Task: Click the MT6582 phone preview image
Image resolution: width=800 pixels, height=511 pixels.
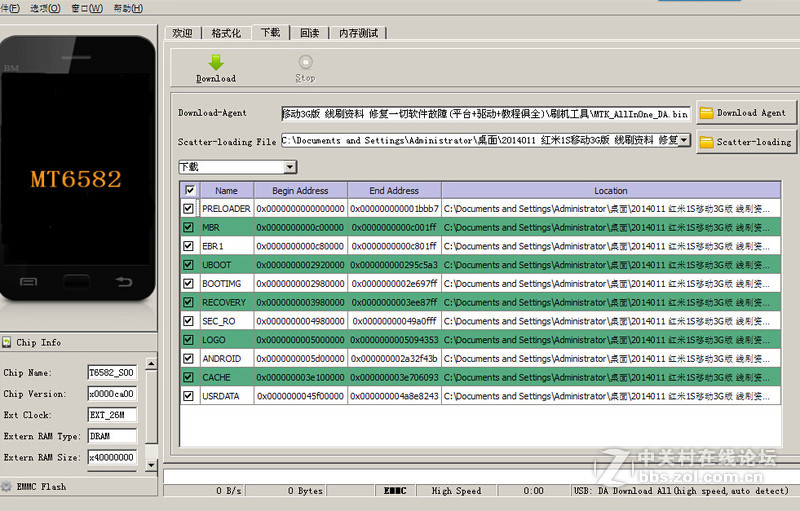Action: point(77,168)
